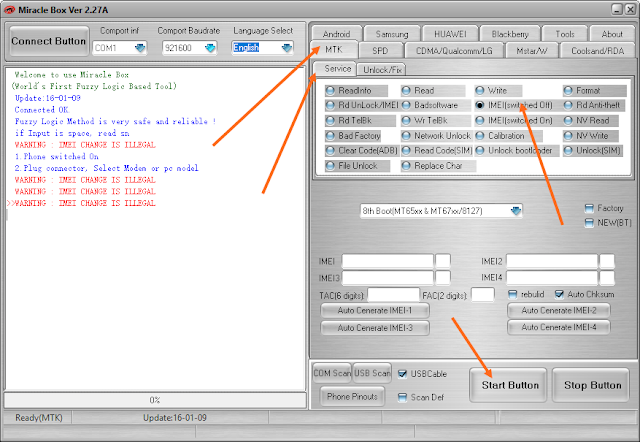Click the Start Button

click(510, 385)
